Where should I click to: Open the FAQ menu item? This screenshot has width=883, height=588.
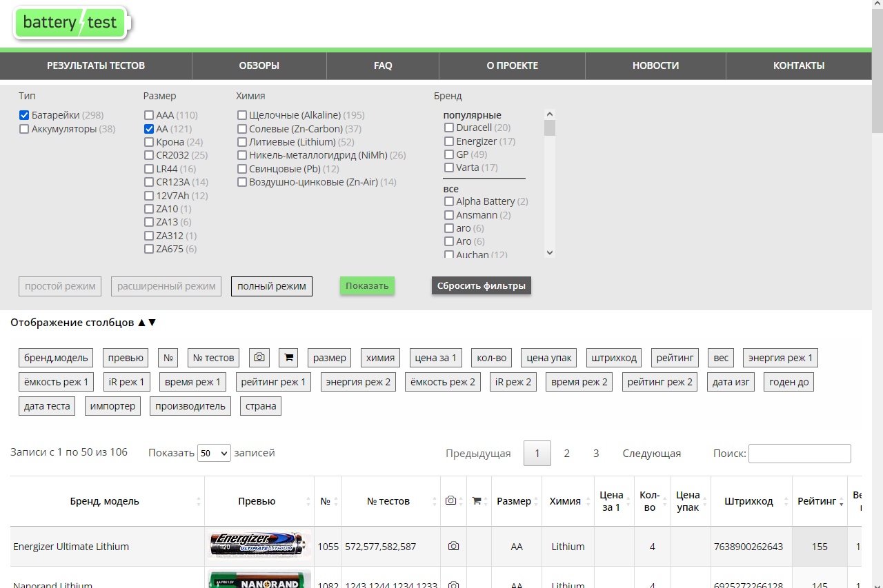pos(383,66)
